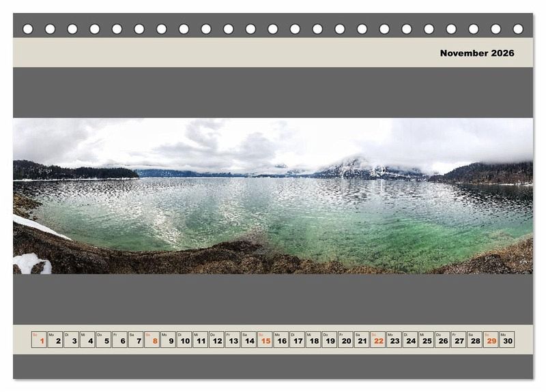Image resolution: width=546 pixels, height=392 pixels.
Task: Select day 20 date cell
Action: 345,340
